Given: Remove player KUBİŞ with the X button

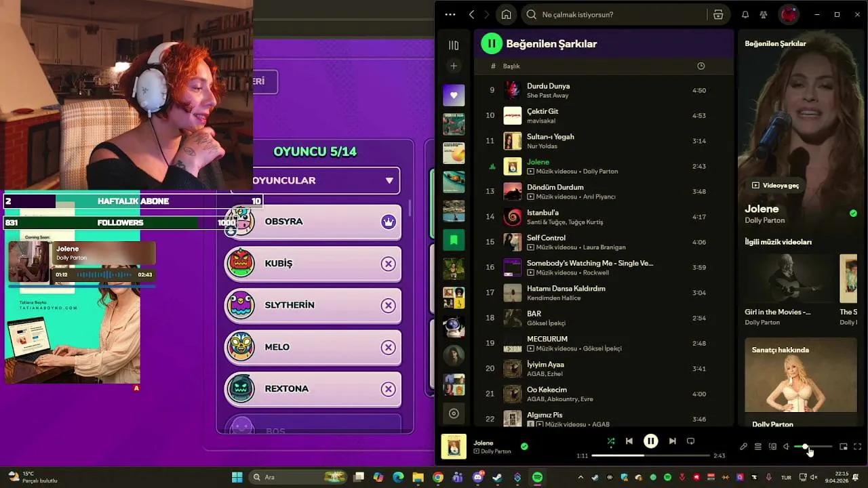Looking at the screenshot, I should [x=388, y=264].
